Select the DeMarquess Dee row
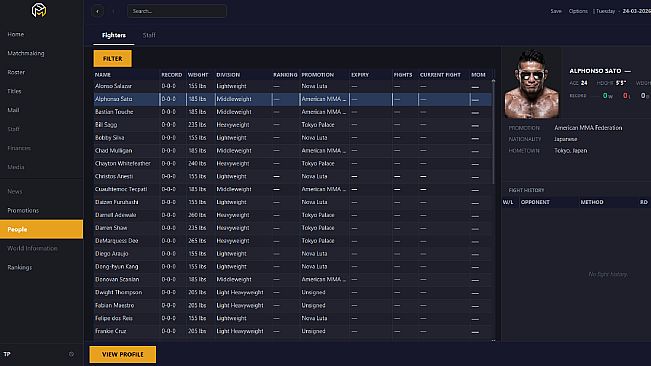Screen dimensions: 651x366 (x=293, y=241)
